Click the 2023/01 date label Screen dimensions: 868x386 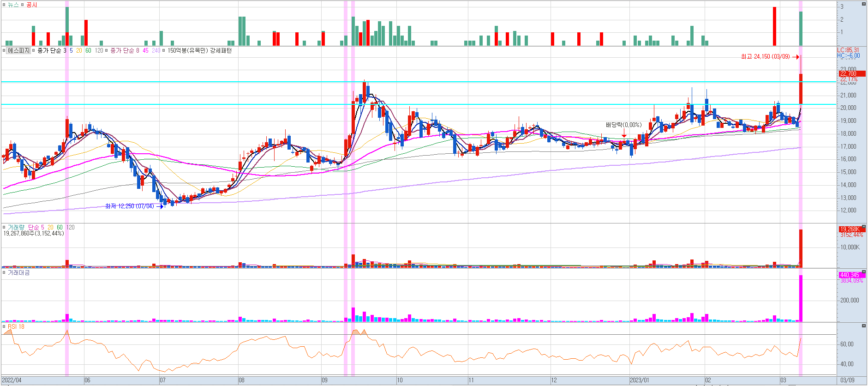pos(640,380)
